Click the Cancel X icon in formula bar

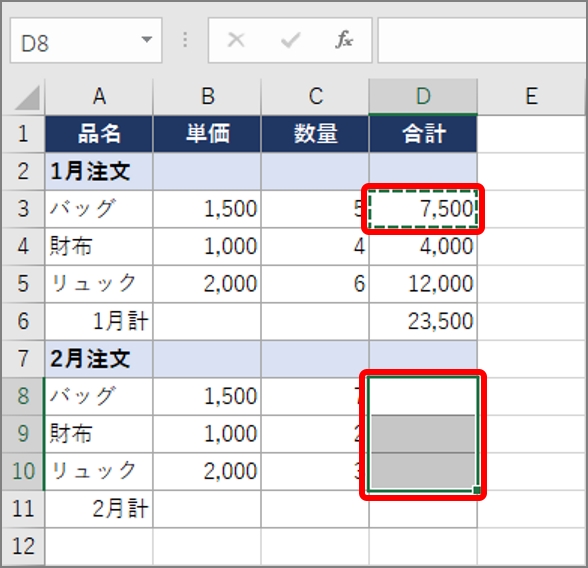coord(236,40)
